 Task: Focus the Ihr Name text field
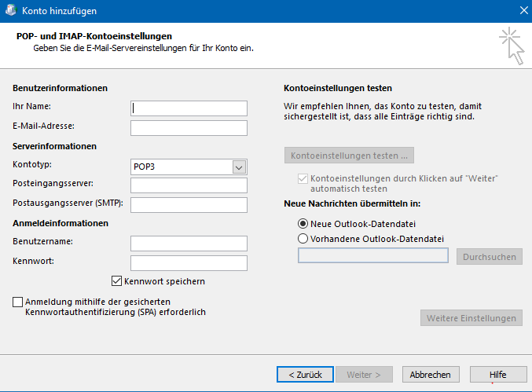[189, 108]
